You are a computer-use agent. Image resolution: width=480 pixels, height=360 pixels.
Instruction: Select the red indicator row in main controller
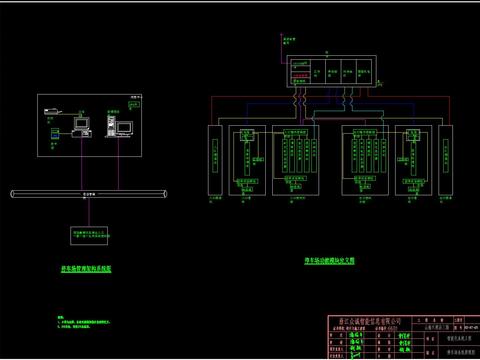pos(301,76)
